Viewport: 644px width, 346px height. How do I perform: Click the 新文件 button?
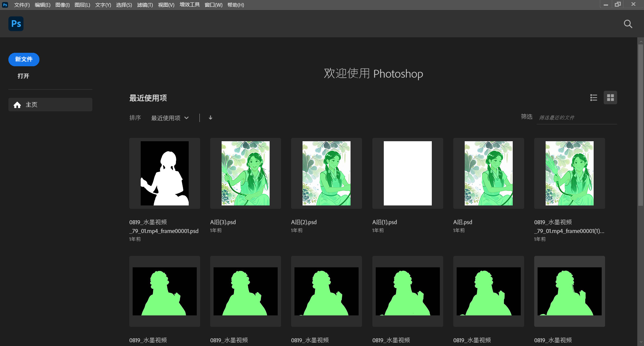coord(24,60)
